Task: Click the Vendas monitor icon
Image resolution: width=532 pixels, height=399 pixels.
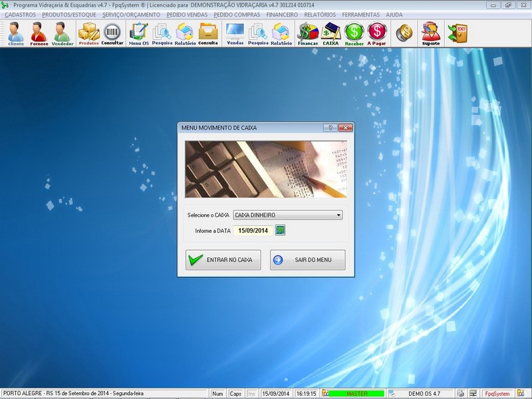Action: (235, 33)
